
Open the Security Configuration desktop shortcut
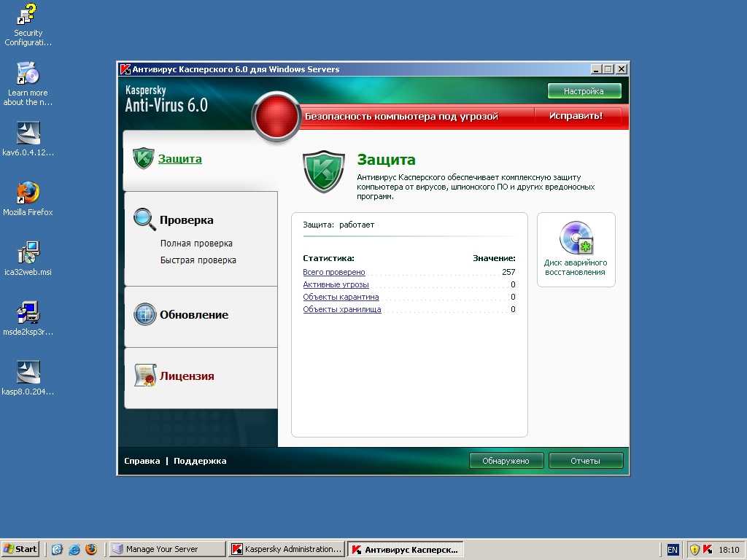28,15
